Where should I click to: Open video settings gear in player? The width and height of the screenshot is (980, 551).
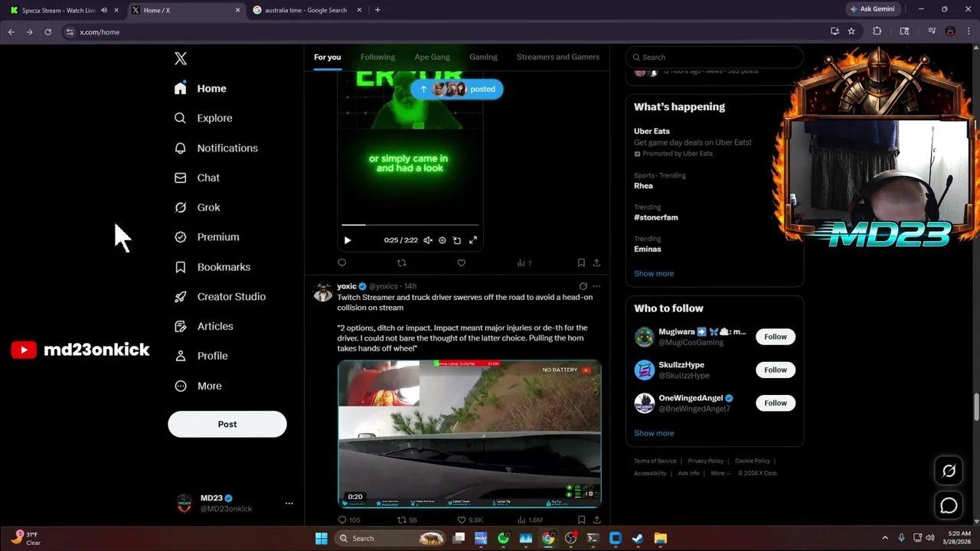click(x=442, y=240)
